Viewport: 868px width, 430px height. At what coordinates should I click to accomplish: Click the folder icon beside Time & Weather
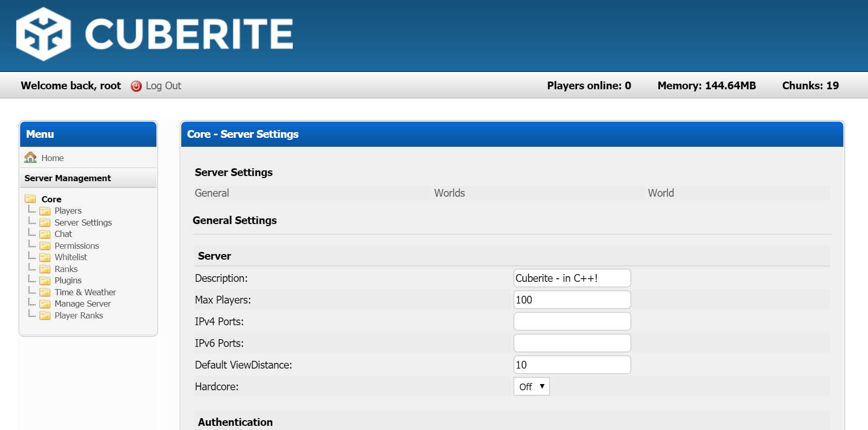click(45, 292)
